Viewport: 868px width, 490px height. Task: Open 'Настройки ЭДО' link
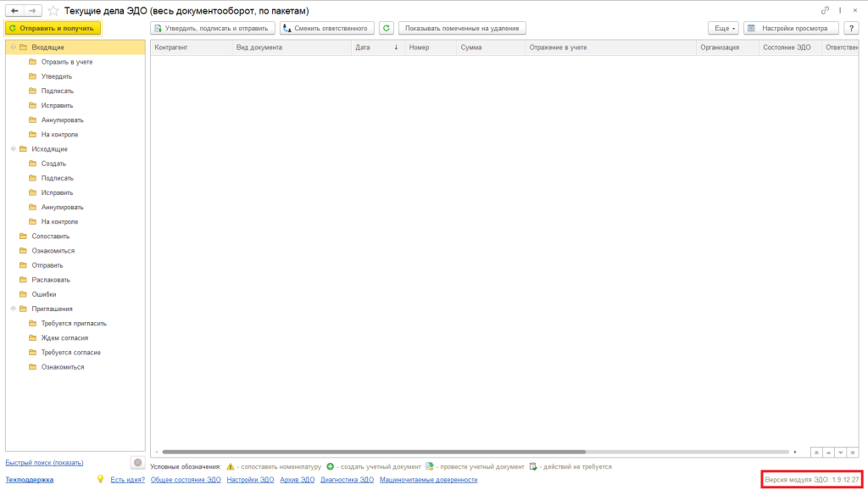pyautogui.click(x=250, y=480)
